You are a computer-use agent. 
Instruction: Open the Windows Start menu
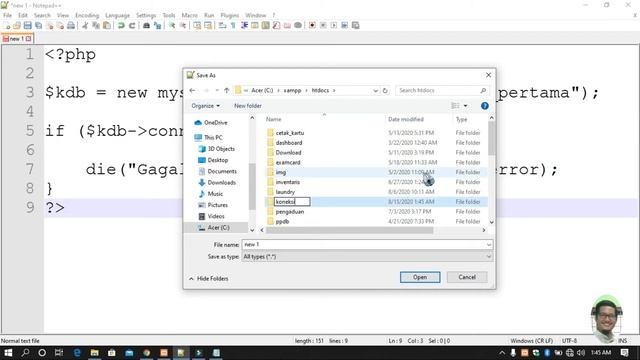[8, 353]
